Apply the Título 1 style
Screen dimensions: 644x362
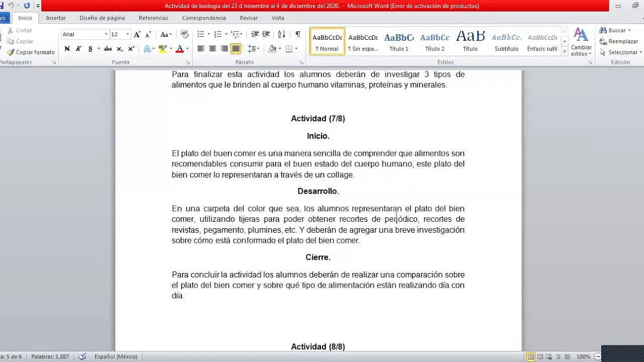[x=399, y=41]
